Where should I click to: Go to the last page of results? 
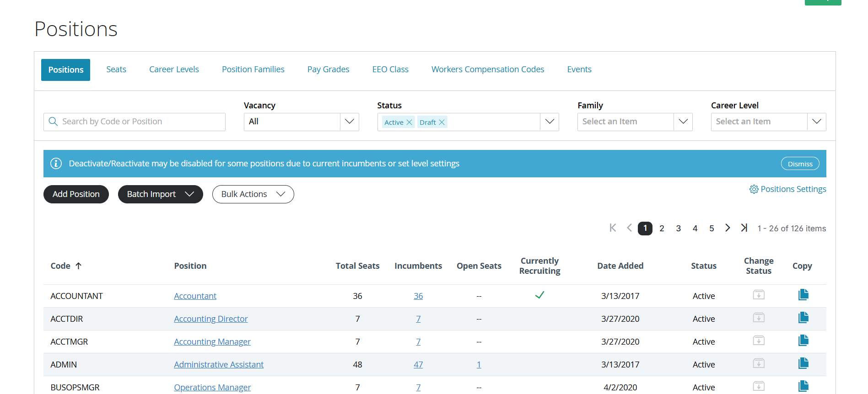pos(744,228)
